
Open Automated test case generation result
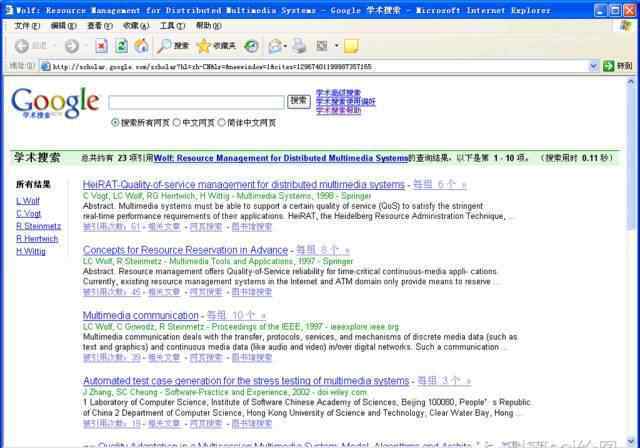click(x=246, y=381)
